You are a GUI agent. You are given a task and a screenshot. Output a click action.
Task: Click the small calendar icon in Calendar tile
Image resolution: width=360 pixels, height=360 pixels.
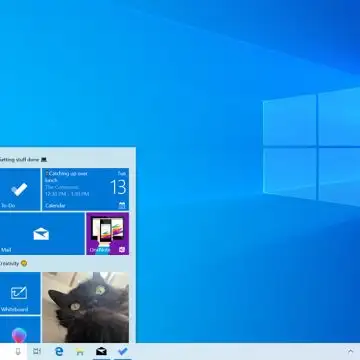click(x=122, y=205)
